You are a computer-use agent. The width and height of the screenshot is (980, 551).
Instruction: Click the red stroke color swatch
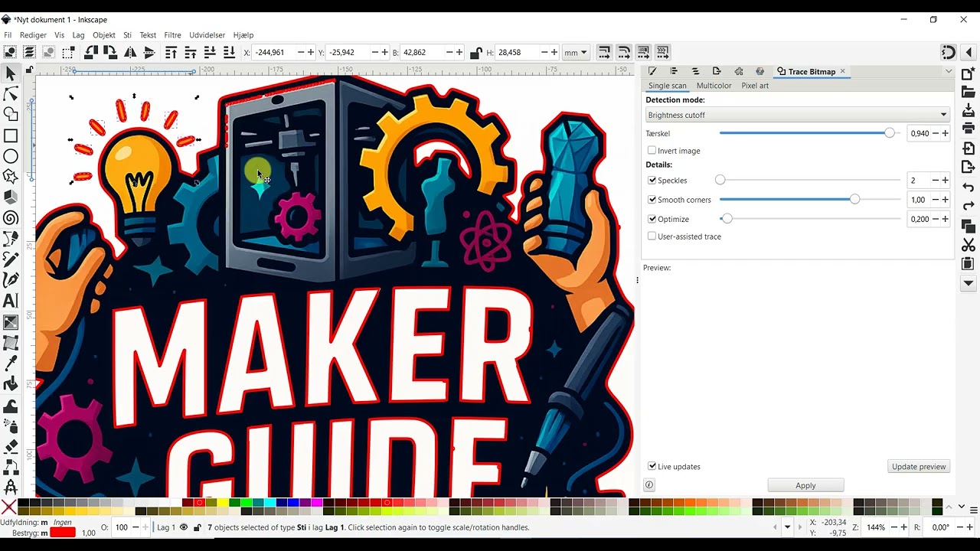pos(63,533)
